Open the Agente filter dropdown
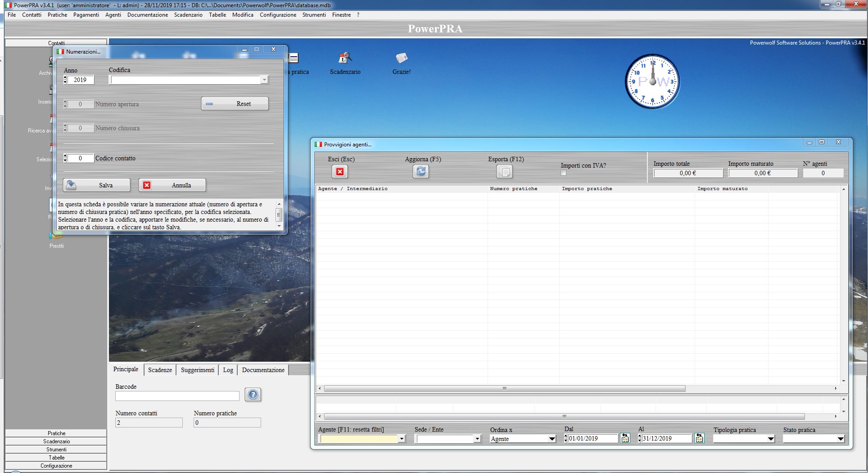 402,439
